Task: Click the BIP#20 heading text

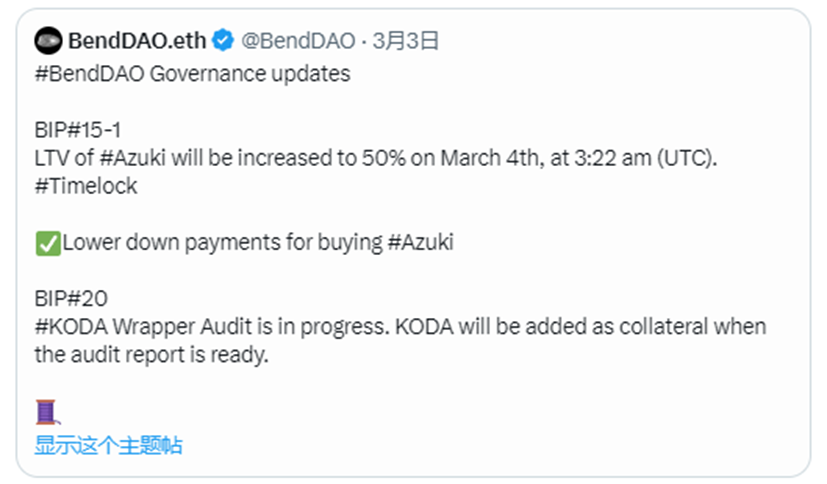Action: (71, 298)
